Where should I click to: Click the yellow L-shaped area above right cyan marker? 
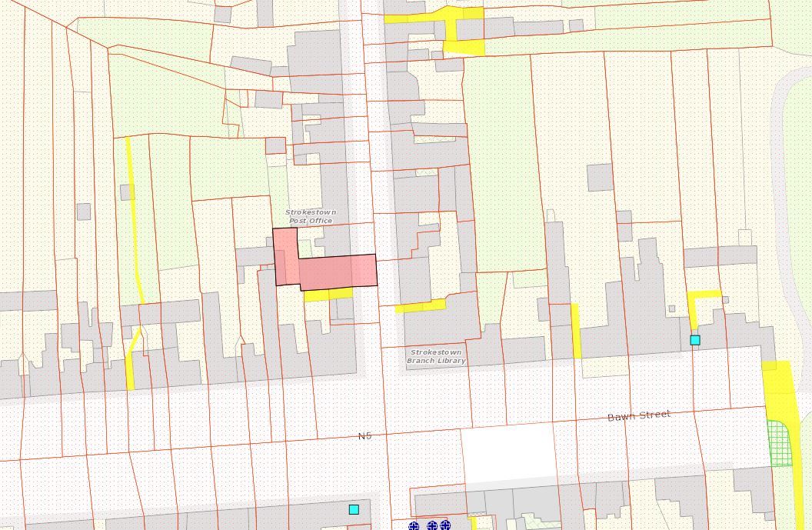[701, 295]
